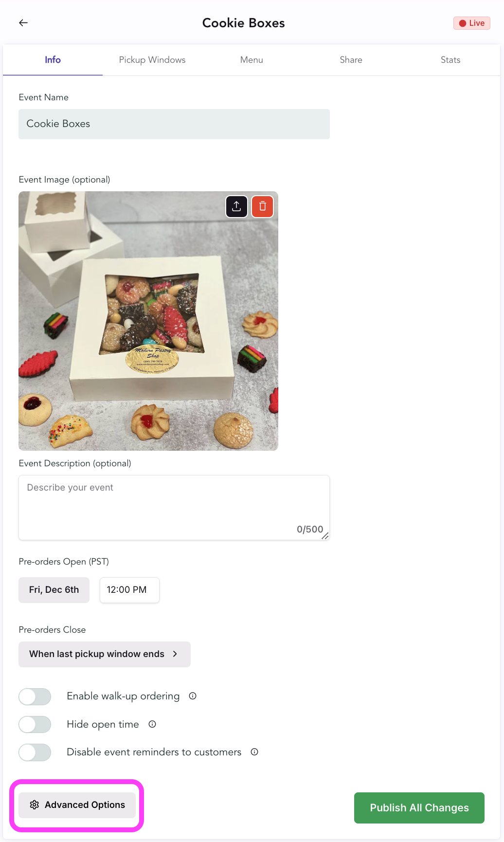Screen dimensions: 504x842
Task: Open the 12:00 PM time selector
Action: pyautogui.click(x=129, y=590)
